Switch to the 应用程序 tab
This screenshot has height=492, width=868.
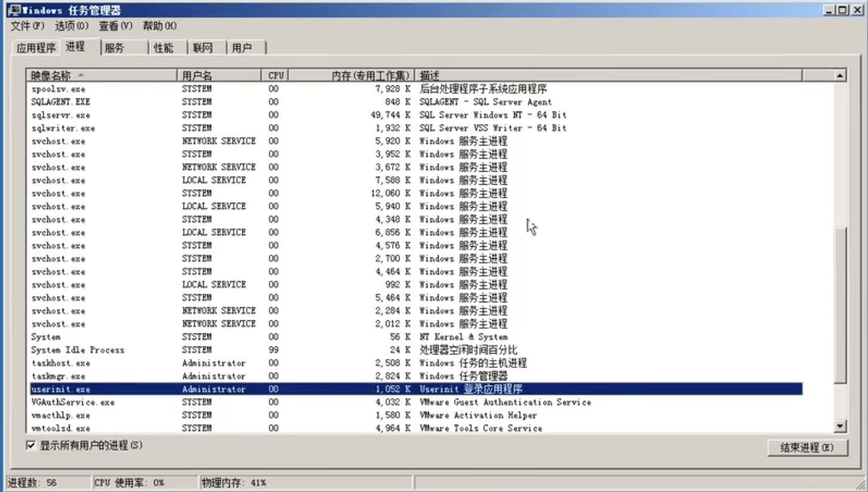click(x=36, y=48)
